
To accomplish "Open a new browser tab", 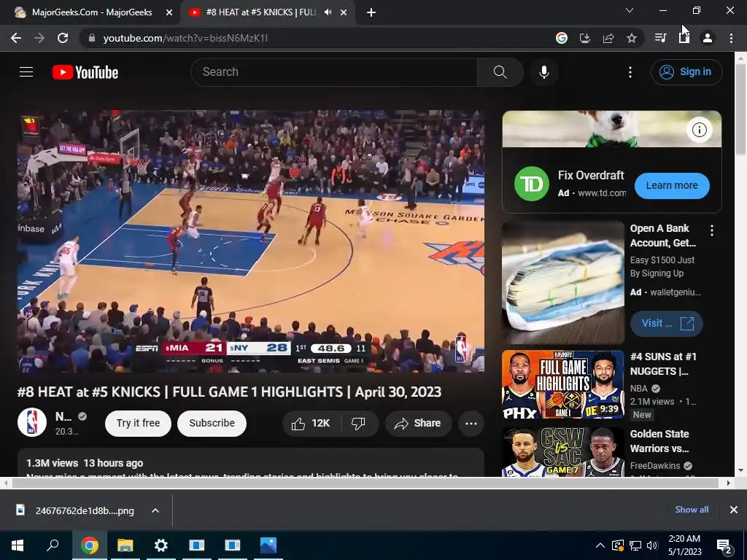I will [371, 12].
